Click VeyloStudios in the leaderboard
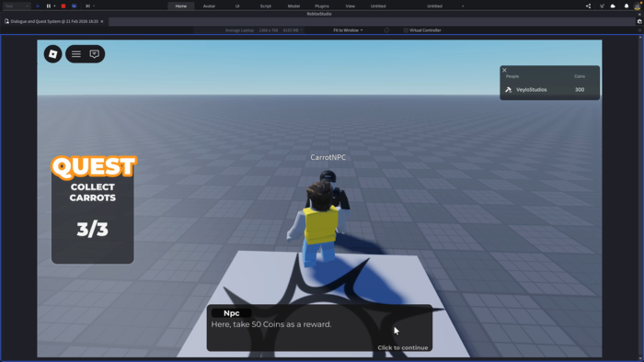This screenshot has width=644, height=362. coord(531,89)
